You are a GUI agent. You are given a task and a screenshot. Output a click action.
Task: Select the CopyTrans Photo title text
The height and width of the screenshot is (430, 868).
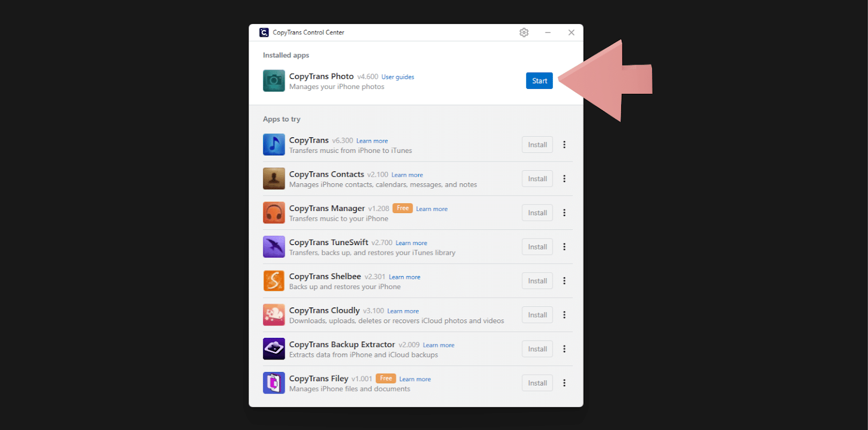pyautogui.click(x=321, y=76)
